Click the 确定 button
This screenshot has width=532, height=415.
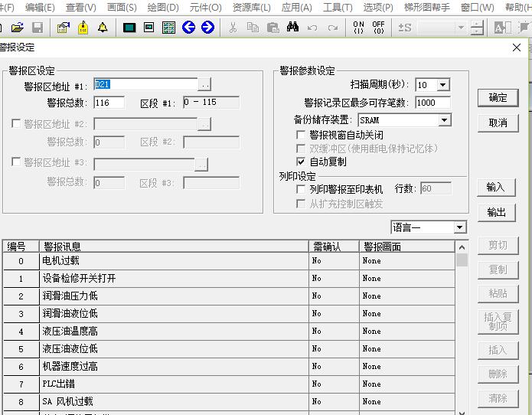coord(498,98)
